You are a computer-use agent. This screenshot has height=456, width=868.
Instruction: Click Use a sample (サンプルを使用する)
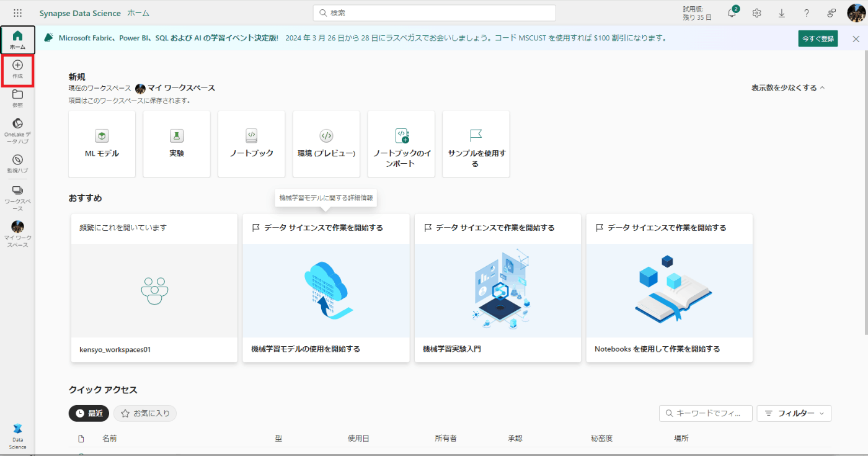click(x=476, y=144)
